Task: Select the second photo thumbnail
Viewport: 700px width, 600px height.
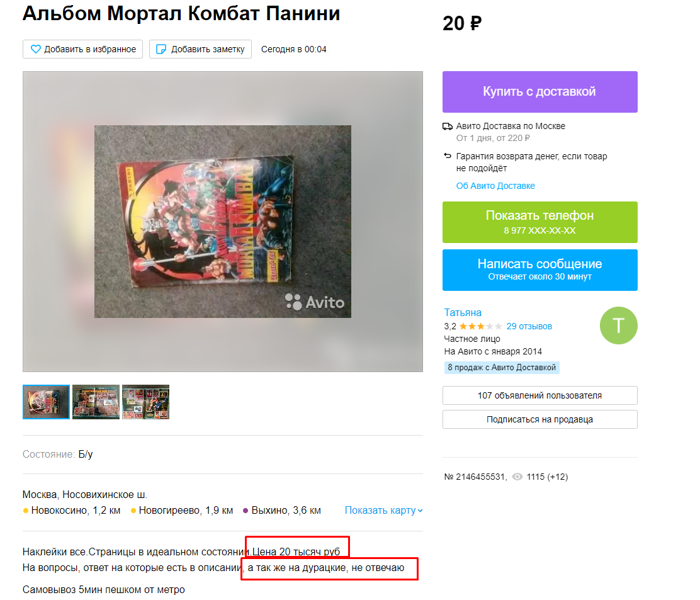Action: pyautogui.click(x=96, y=402)
